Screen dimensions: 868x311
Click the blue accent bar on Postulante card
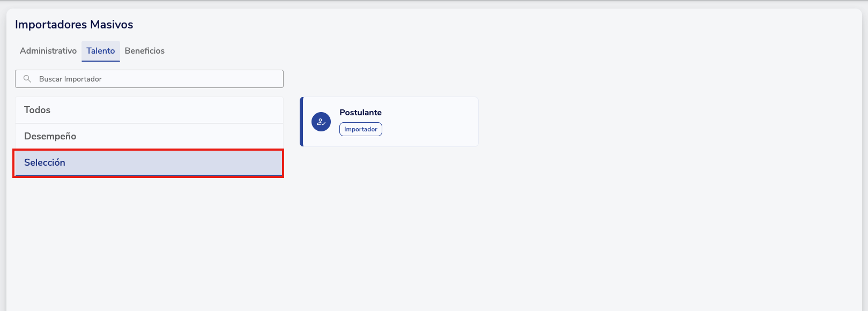coord(302,122)
